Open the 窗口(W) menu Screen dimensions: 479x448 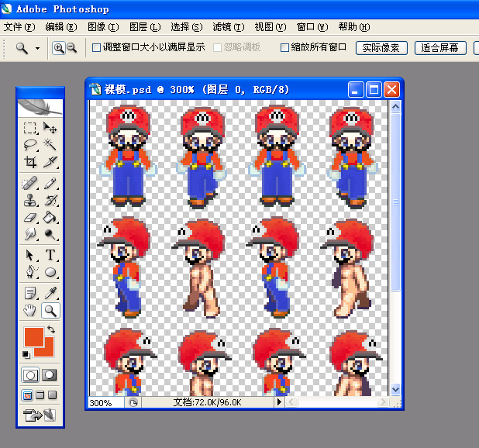(312, 27)
